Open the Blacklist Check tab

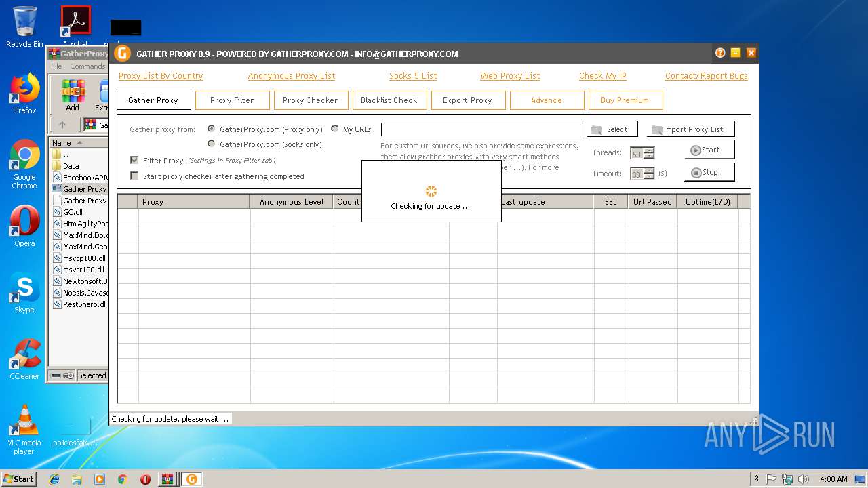tap(389, 100)
